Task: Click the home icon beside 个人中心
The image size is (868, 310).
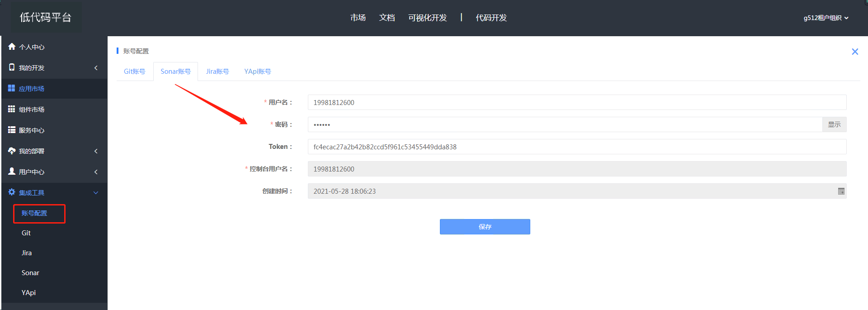Action: coord(12,47)
